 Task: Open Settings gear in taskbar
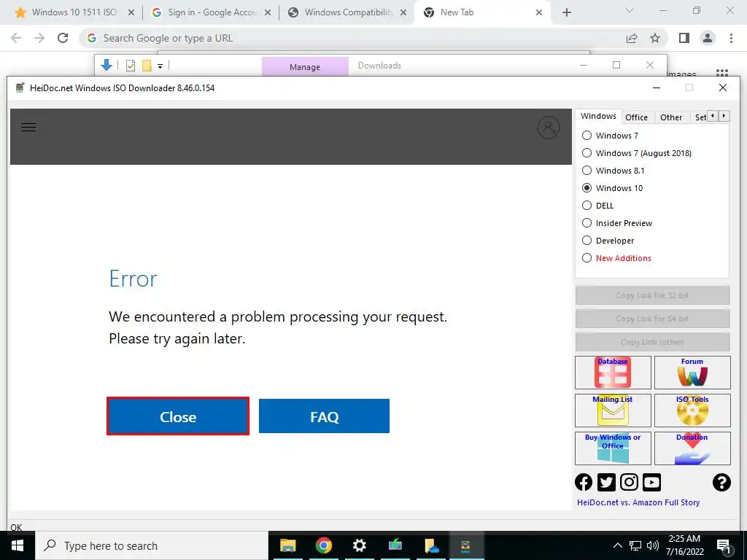pos(359,545)
